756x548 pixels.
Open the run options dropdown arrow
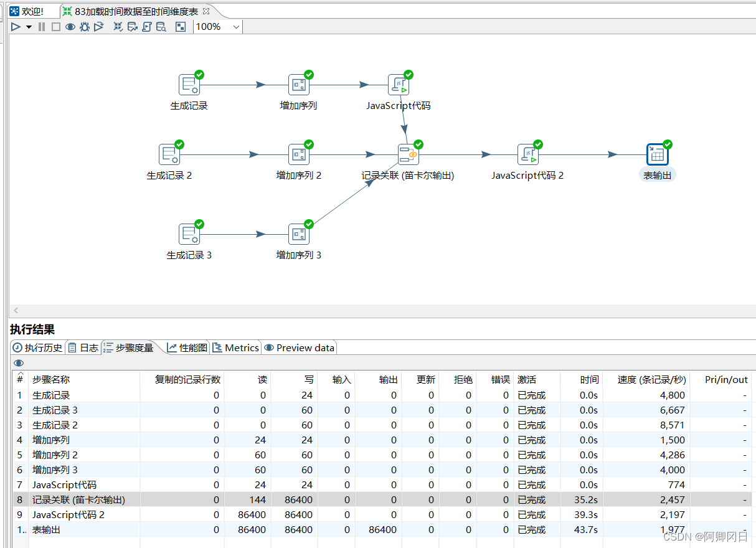tap(29, 27)
